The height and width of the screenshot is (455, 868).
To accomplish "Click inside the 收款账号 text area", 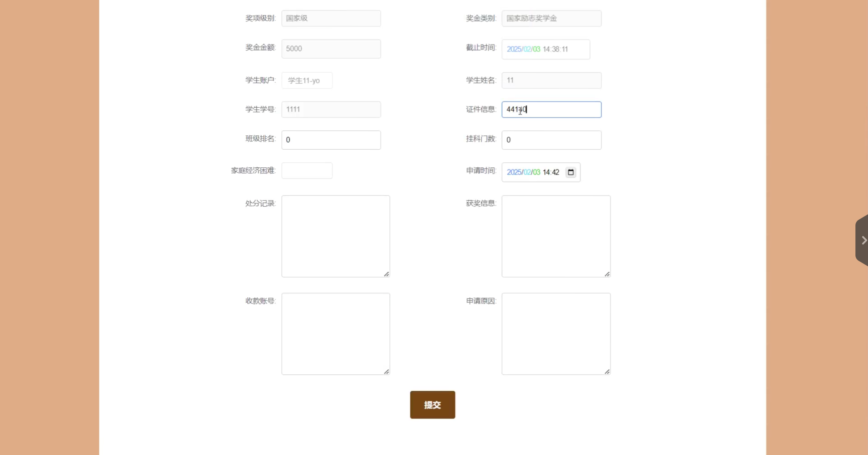I will point(335,333).
